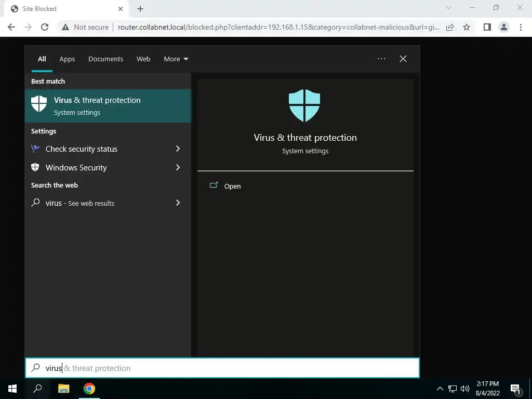Switch to the Web search tab

143,59
